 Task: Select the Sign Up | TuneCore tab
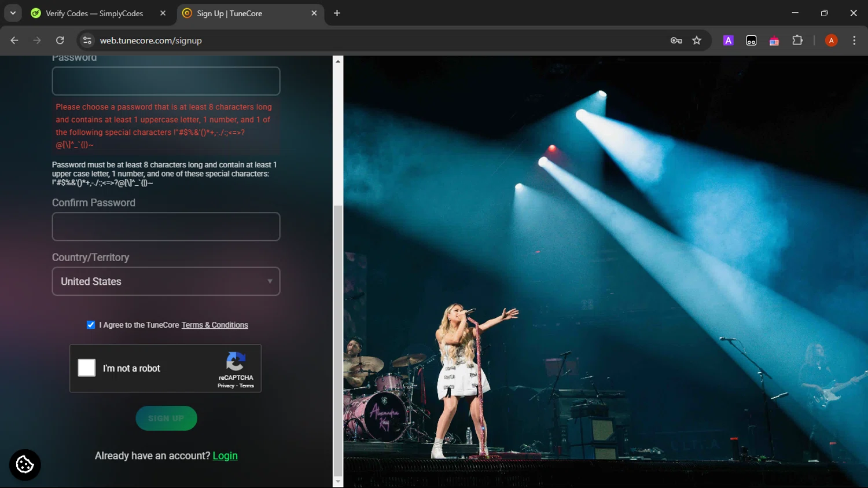point(250,13)
